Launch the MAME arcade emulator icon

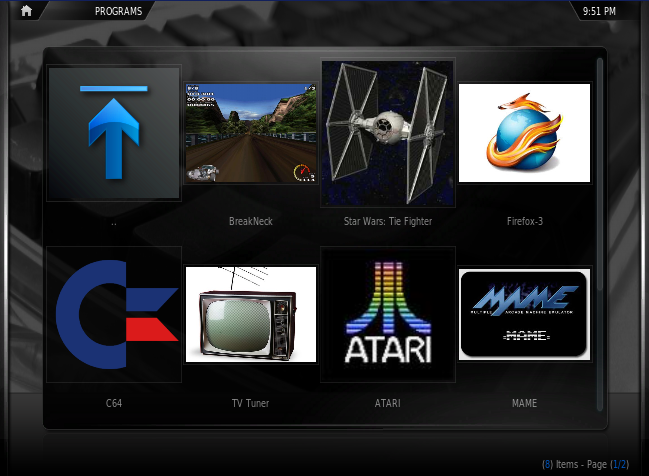(x=524, y=315)
